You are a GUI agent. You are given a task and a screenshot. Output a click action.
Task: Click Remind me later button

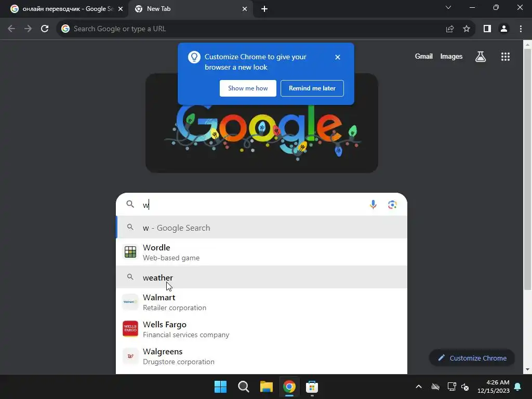click(312, 88)
